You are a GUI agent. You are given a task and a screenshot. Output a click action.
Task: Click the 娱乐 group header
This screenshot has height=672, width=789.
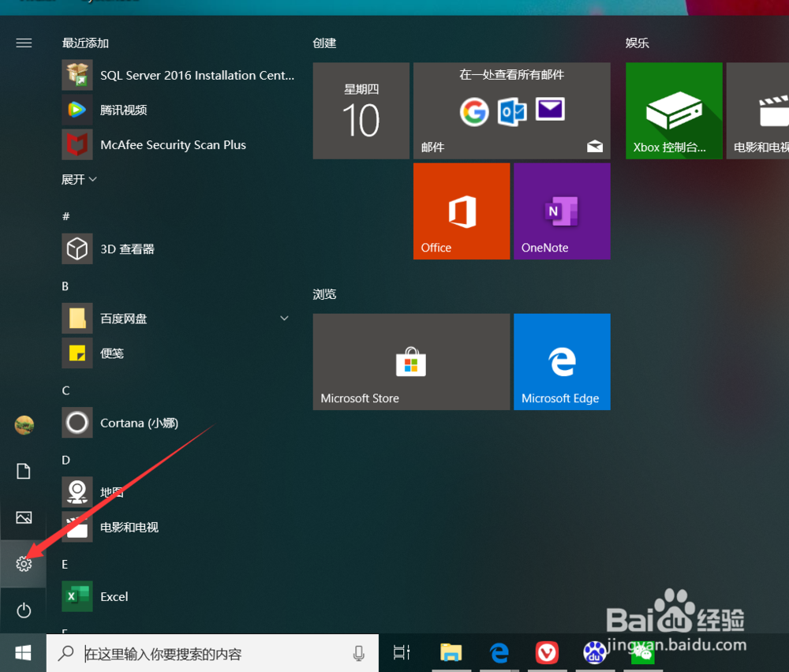[638, 43]
